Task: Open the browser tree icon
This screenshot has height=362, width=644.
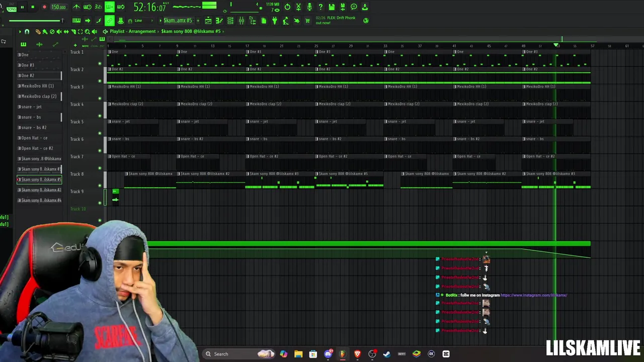Action: [253, 21]
